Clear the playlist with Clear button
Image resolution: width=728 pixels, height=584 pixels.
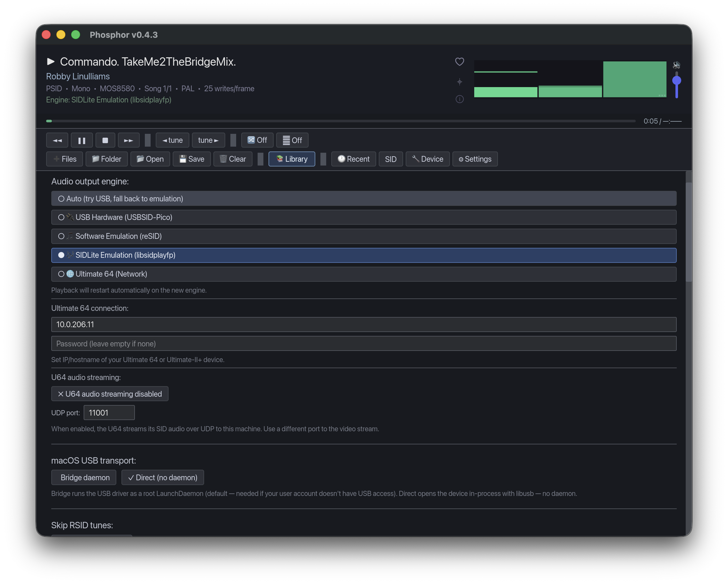pos(233,159)
